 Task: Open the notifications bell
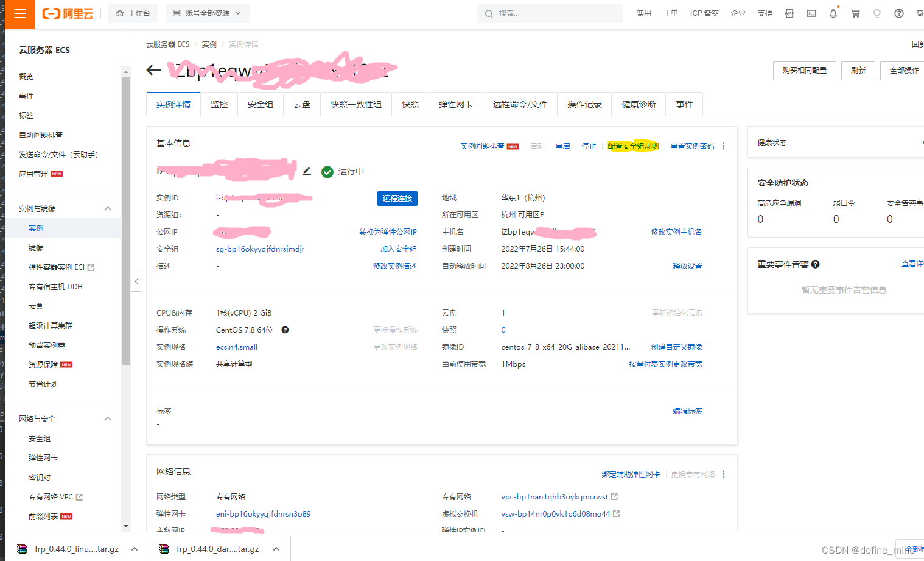pos(833,13)
